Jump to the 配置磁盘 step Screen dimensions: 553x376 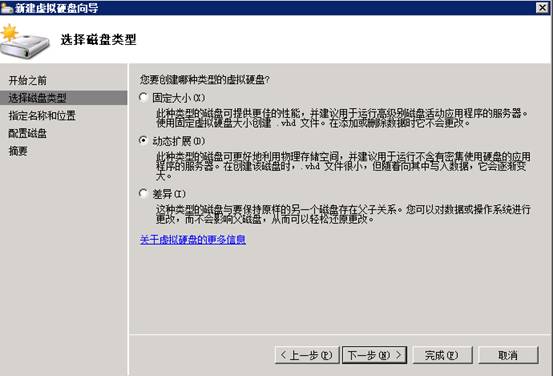coord(28,133)
